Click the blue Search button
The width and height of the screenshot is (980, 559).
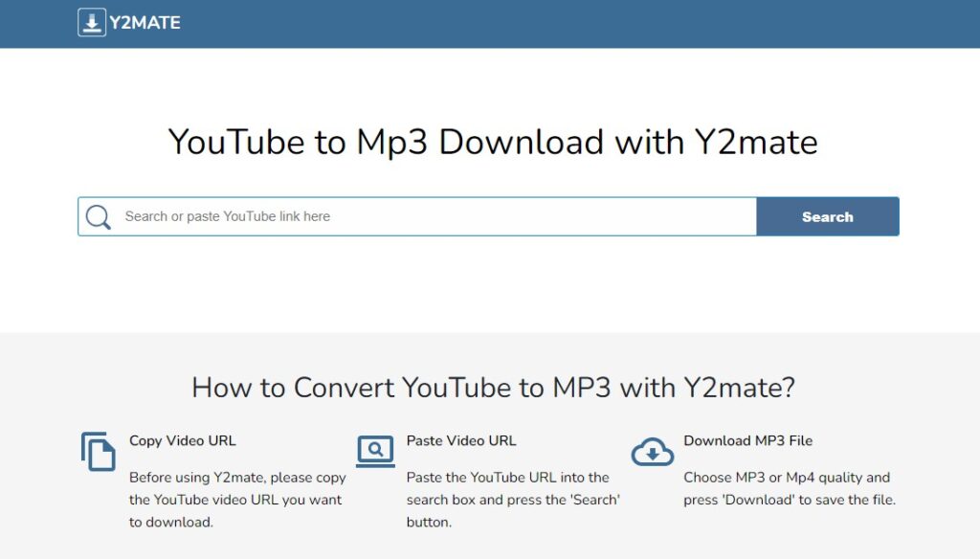[x=828, y=216]
